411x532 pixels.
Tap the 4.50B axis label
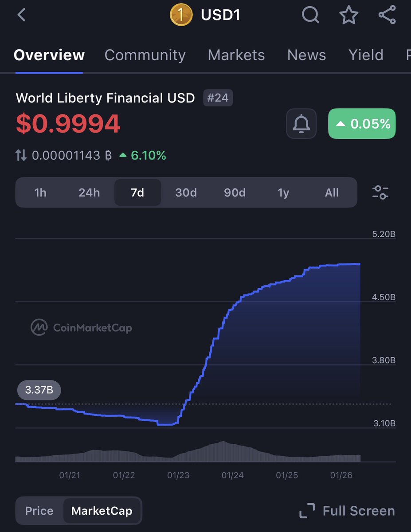384,297
